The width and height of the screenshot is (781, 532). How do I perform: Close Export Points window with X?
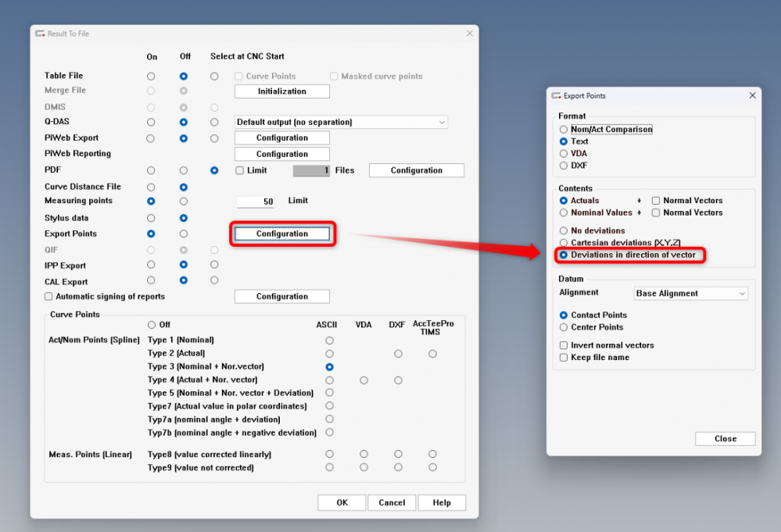(752, 95)
